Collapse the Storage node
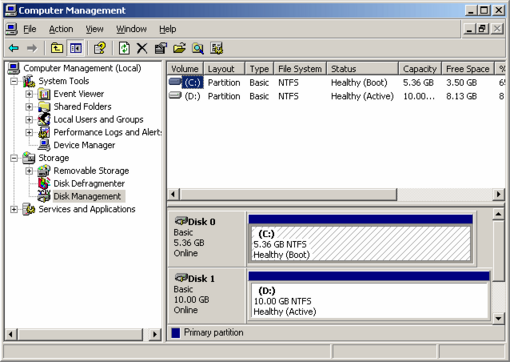 [14, 158]
